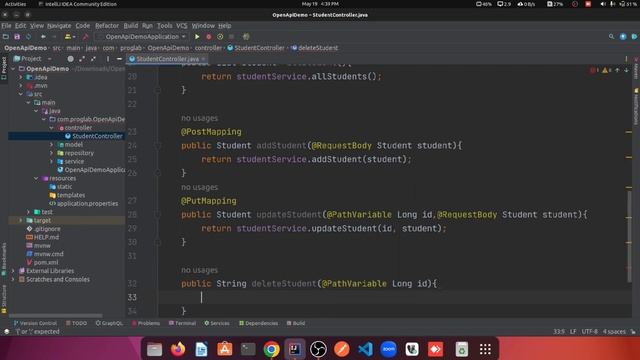
Task: Open the VCS menu
Action: click(x=182, y=26)
